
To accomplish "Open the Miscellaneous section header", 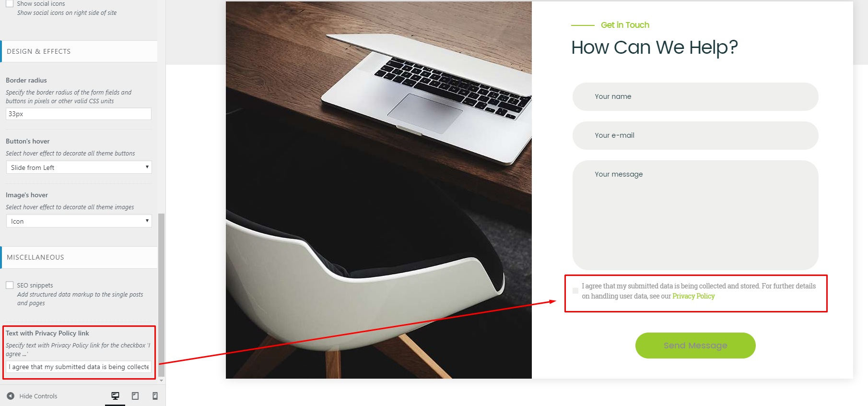I will coord(79,257).
